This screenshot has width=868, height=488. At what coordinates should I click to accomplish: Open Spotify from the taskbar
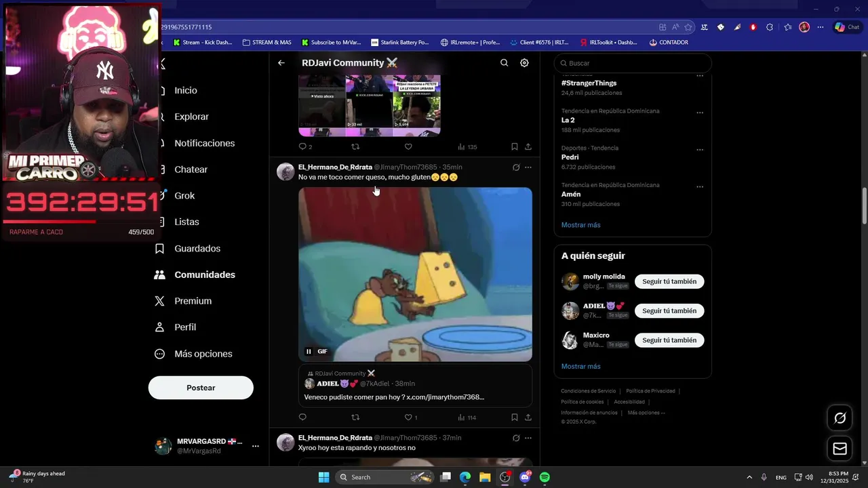tap(545, 477)
